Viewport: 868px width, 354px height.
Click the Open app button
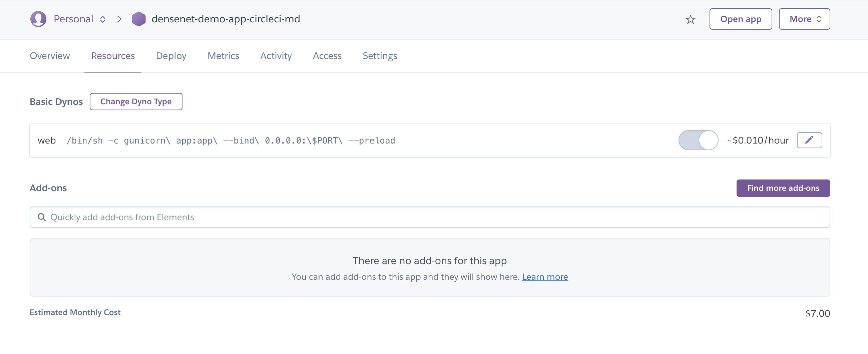click(x=740, y=19)
